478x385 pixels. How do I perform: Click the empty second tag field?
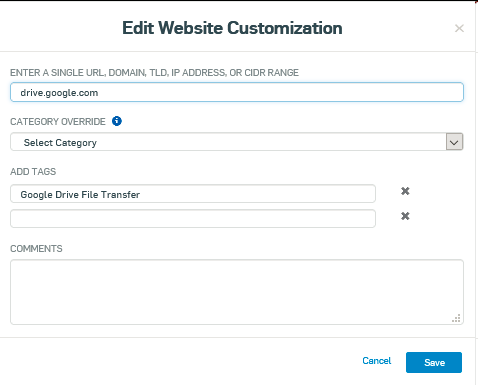point(193,219)
